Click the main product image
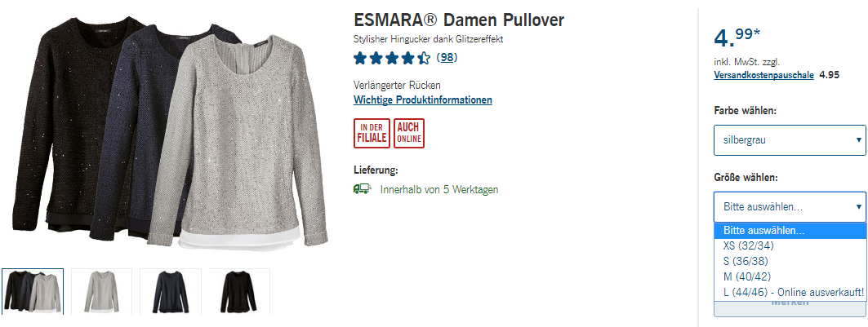This screenshot has height=327, width=868. click(170, 133)
